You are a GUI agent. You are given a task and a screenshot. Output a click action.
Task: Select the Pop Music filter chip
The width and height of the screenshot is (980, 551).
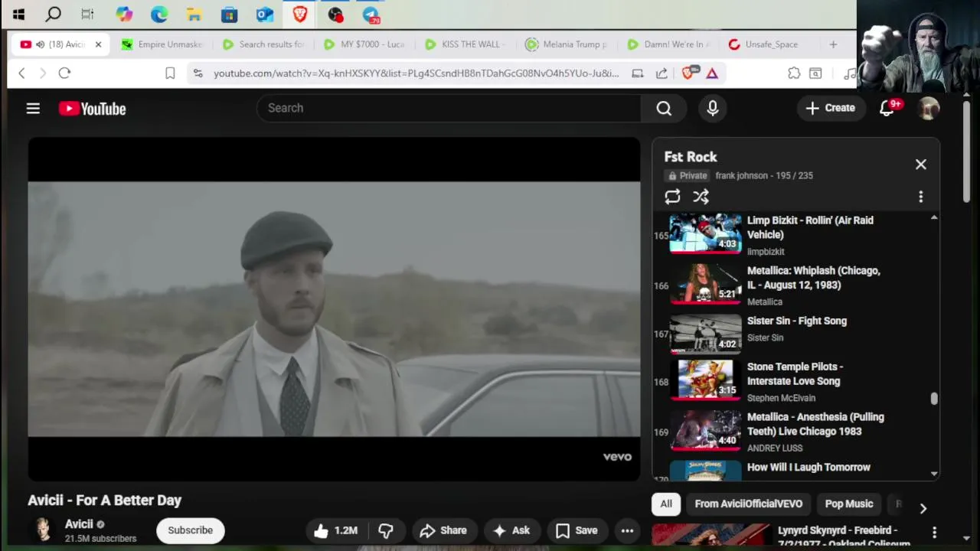point(848,504)
